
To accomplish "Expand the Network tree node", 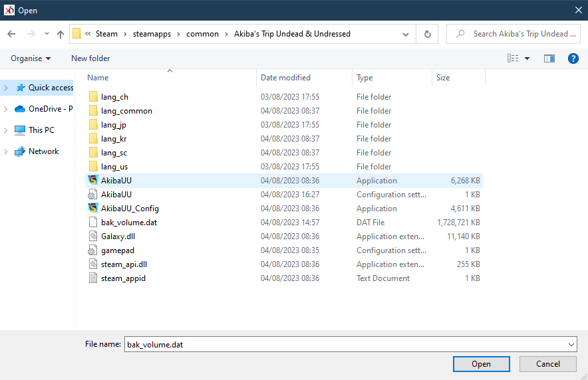I will 5,151.
